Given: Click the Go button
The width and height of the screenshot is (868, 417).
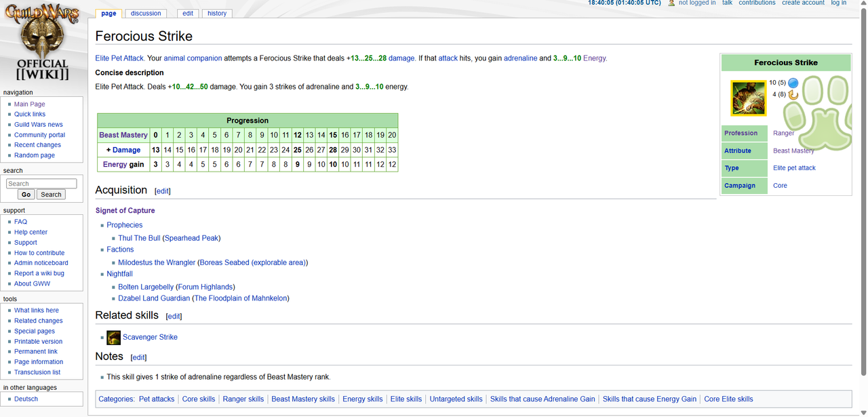Looking at the screenshot, I should tap(26, 195).
